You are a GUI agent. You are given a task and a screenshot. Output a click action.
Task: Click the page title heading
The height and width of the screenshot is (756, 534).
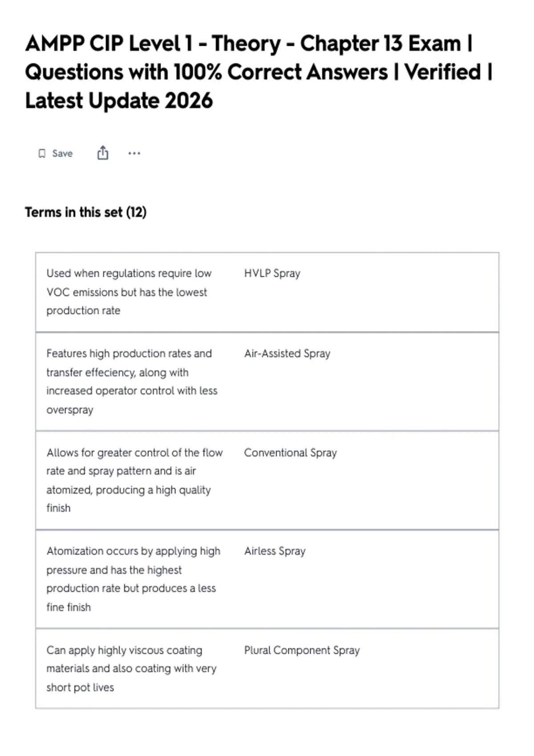pyautogui.click(x=259, y=72)
